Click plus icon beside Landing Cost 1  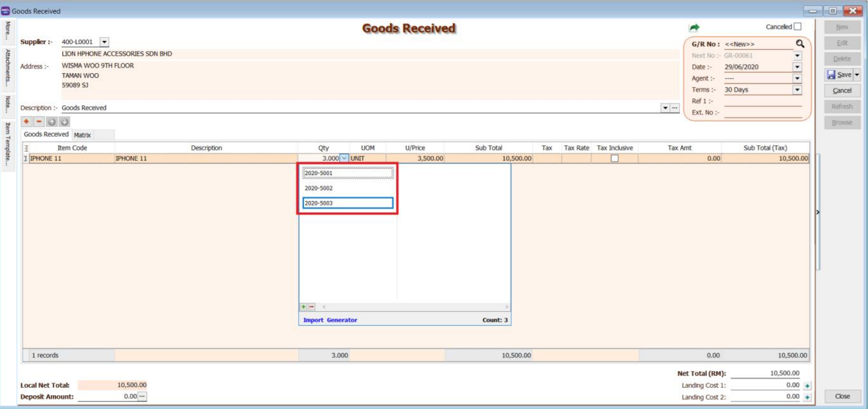807,386
